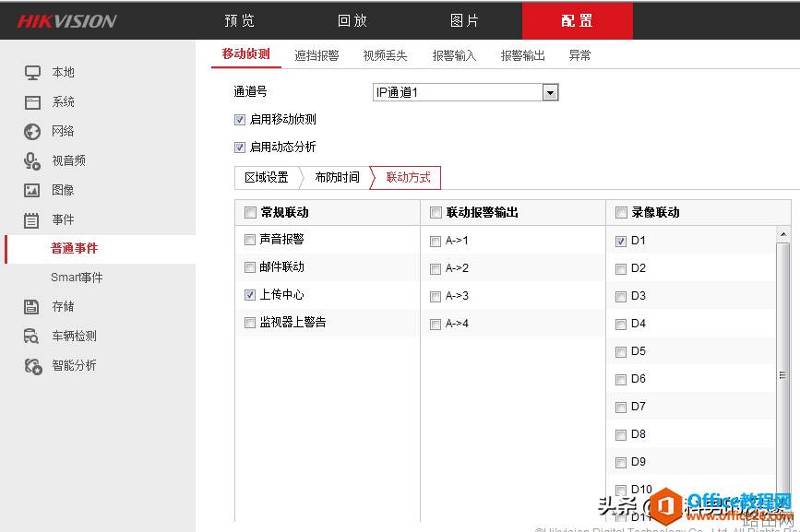This screenshot has width=800, height=532.
Task: Switch to the 回放 top menu
Action: tap(352, 21)
